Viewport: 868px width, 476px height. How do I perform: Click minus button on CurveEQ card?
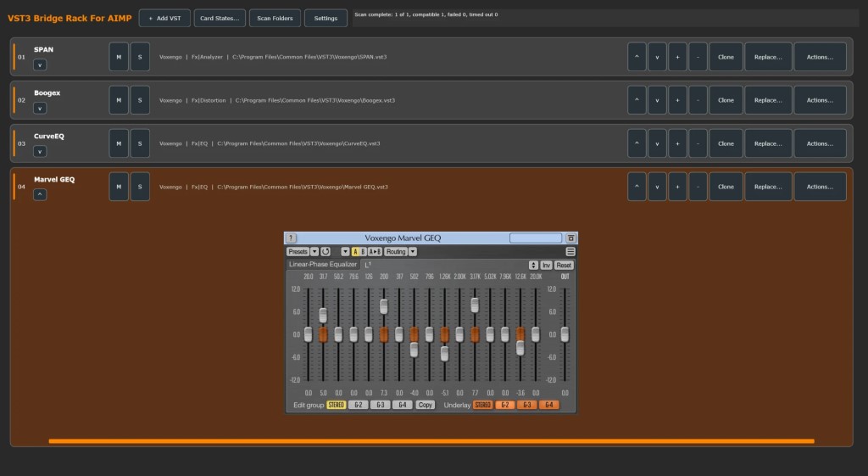(698, 143)
